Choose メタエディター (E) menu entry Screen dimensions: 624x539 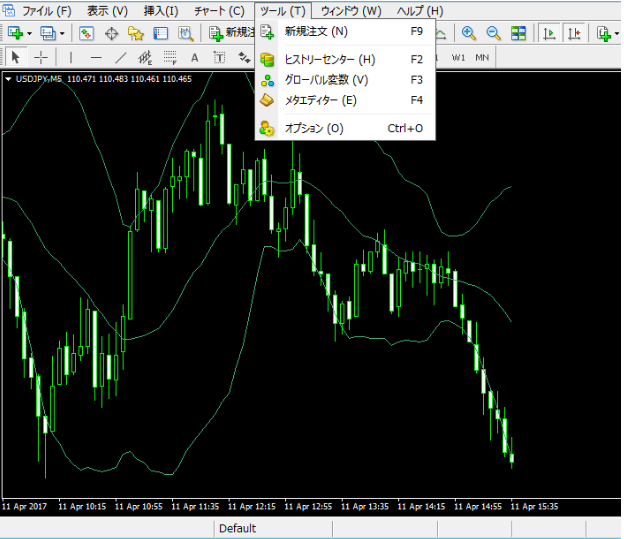345,100
